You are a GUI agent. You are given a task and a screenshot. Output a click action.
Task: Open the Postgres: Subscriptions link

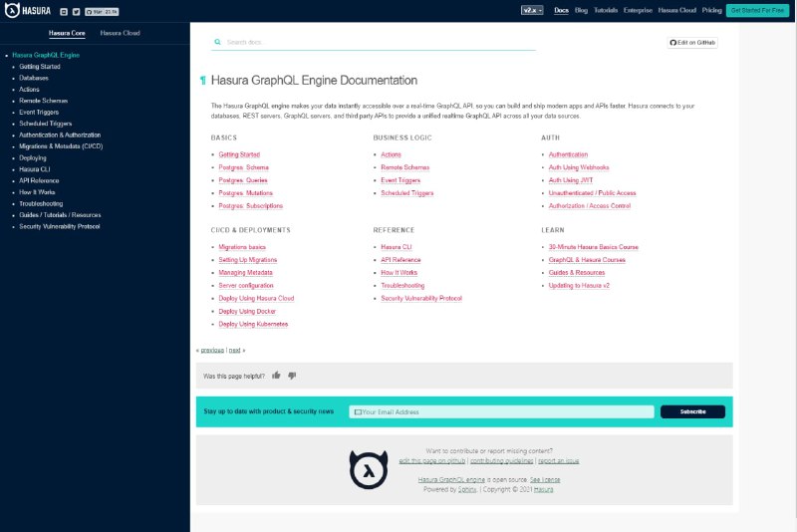pyautogui.click(x=251, y=206)
